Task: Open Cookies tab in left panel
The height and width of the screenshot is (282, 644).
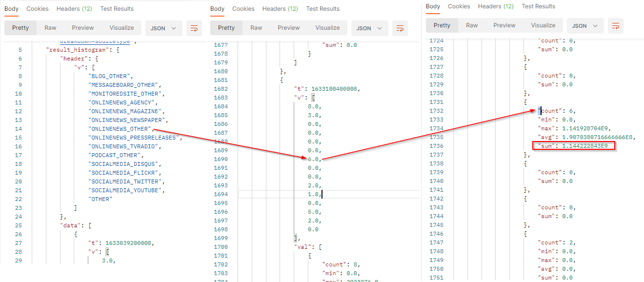Action: point(38,9)
